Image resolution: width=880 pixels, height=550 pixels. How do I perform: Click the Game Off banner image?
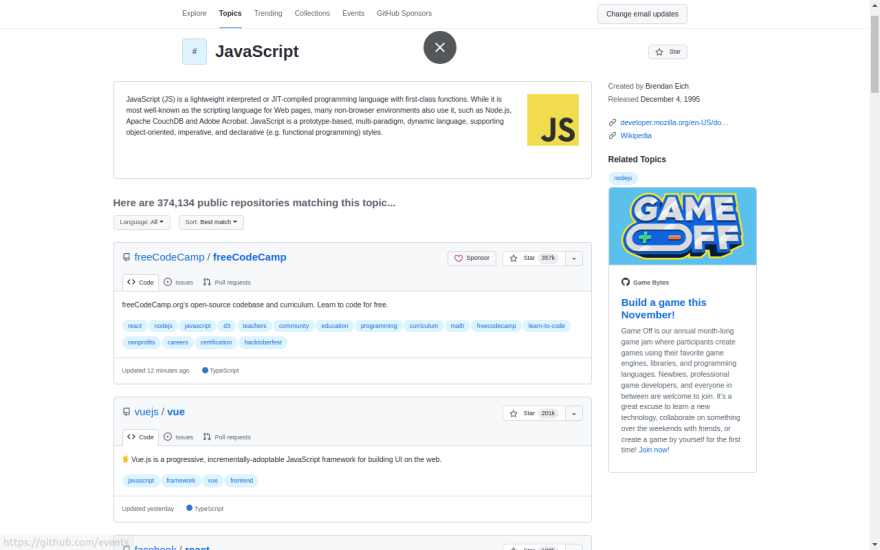[x=682, y=226]
